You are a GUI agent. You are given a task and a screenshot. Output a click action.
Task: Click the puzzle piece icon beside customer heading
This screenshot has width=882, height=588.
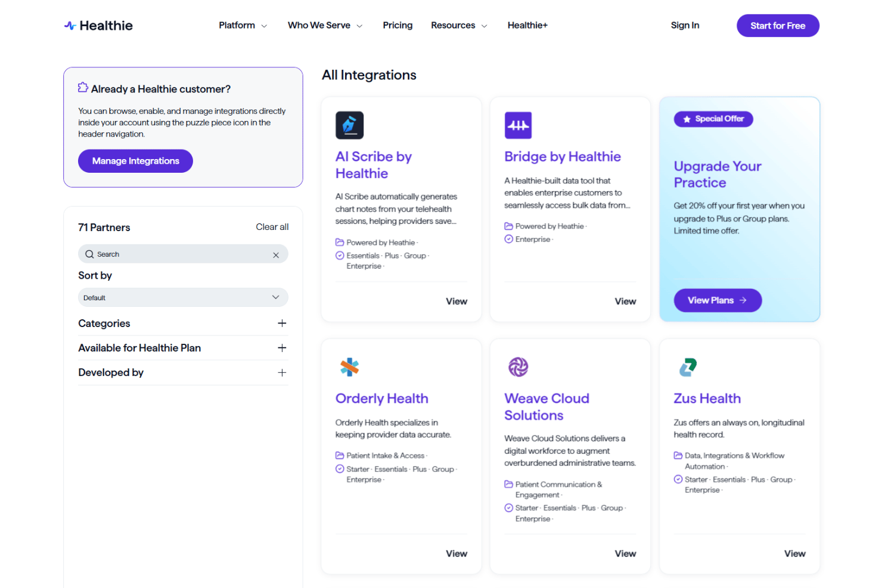coord(83,88)
